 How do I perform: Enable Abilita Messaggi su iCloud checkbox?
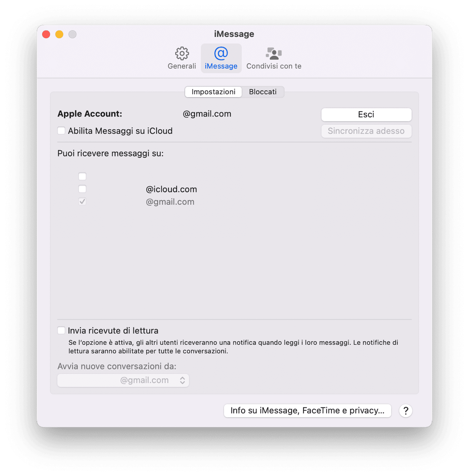point(61,130)
